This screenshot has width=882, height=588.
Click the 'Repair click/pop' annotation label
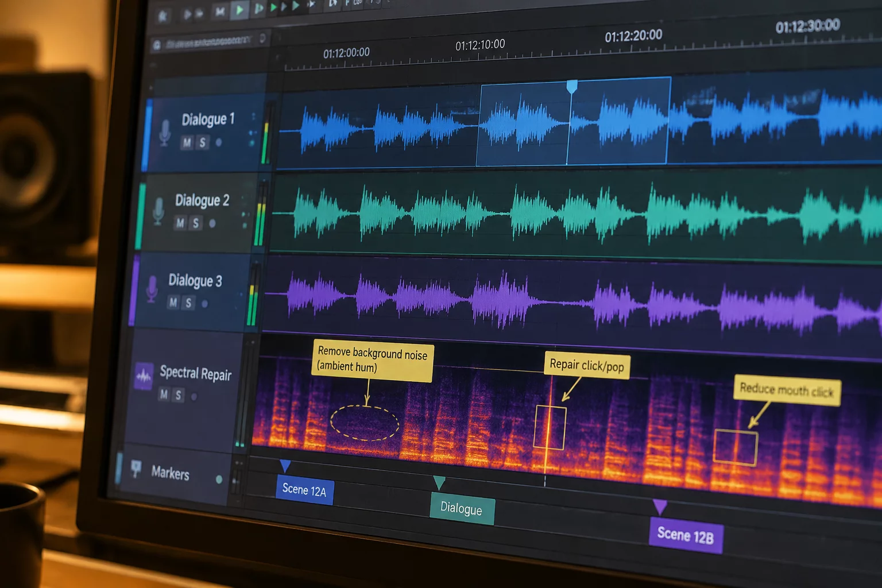click(x=587, y=365)
